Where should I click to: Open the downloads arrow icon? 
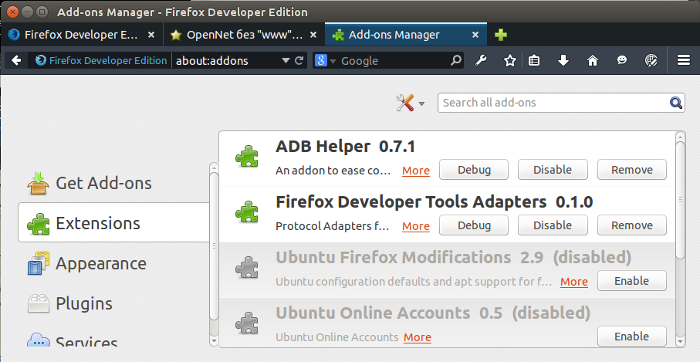pos(563,60)
